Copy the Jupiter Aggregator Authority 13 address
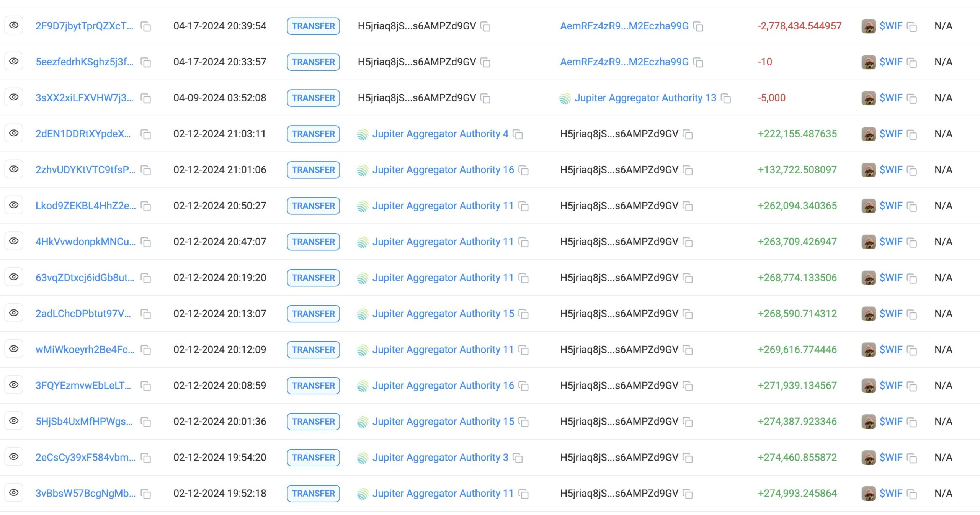The width and height of the screenshot is (980, 515). 726,98
